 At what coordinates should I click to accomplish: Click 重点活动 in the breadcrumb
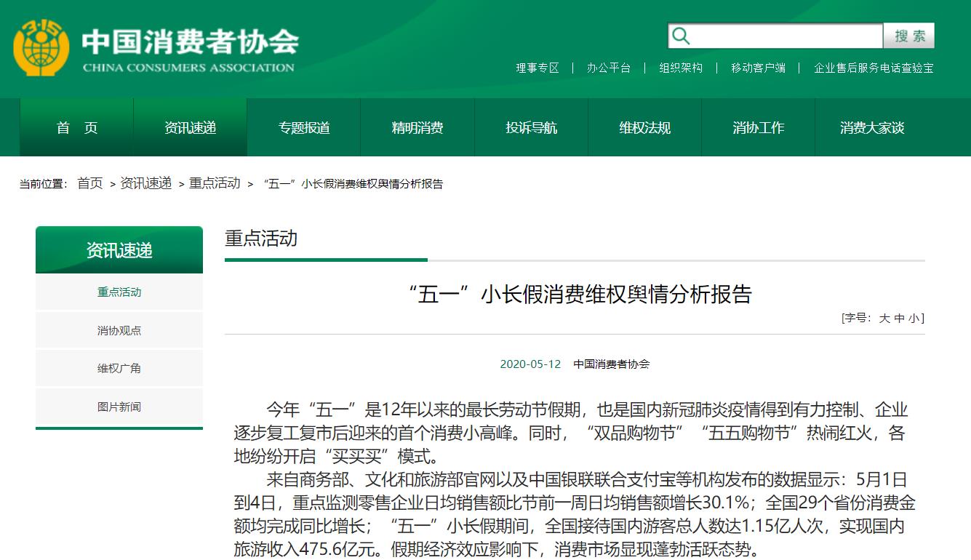click(x=215, y=183)
